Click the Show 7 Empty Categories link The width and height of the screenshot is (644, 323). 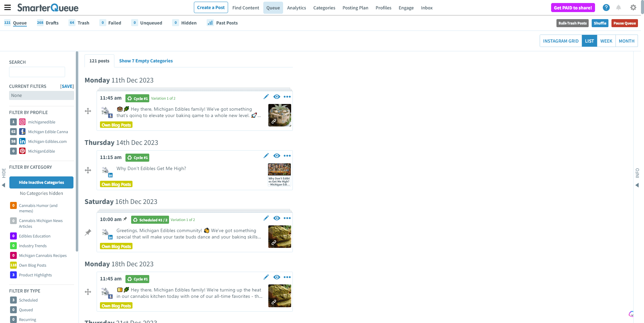tap(146, 61)
